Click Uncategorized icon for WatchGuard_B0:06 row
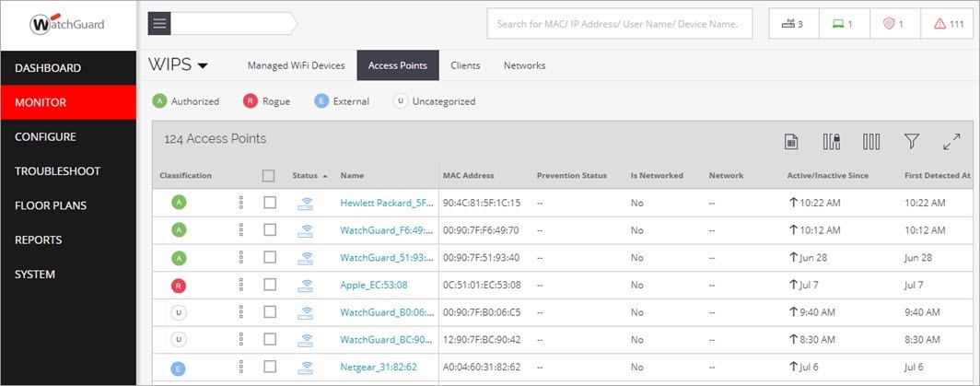Image resolution: width=980 pixels, height=386 pixels. 179,313
